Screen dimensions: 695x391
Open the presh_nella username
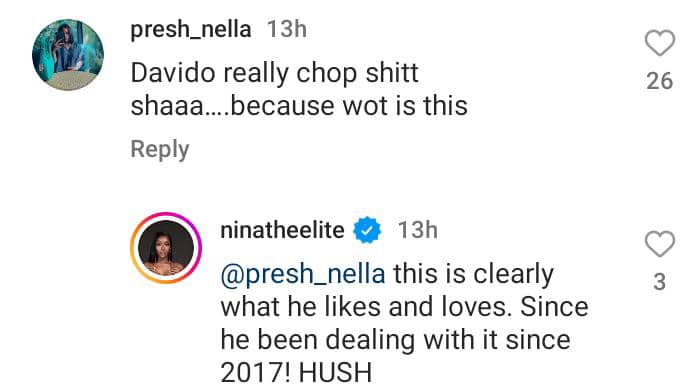191,30
